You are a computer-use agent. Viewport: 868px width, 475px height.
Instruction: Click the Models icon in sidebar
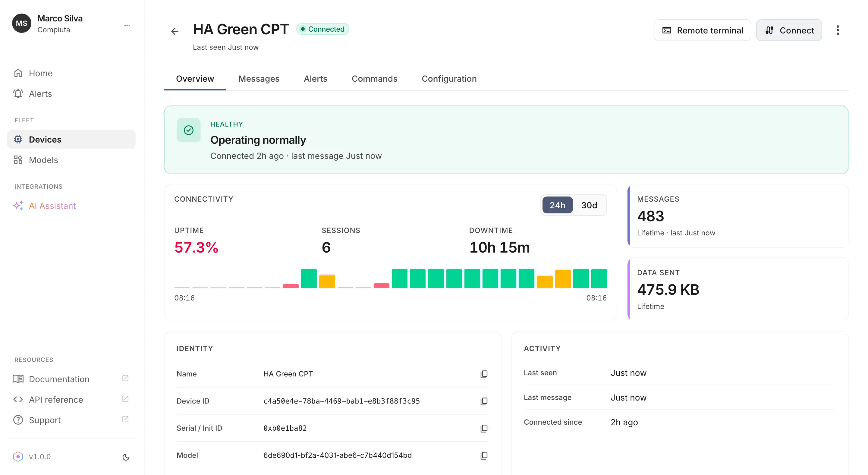pyautogui.click(x=18, y=160)
